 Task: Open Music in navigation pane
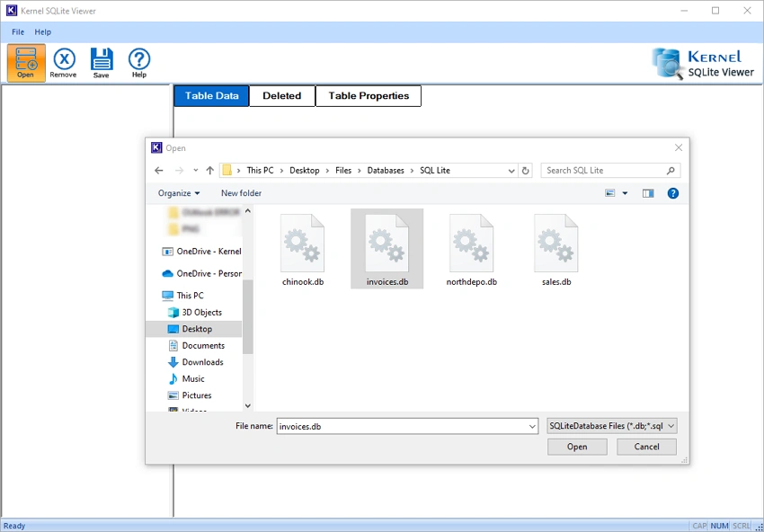pyautogui.click(x=187, y=379)
